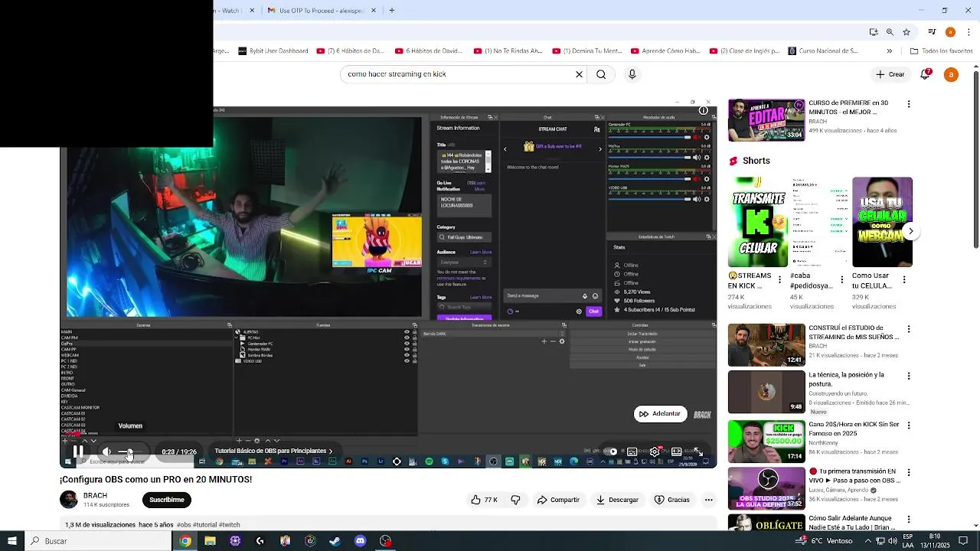Open the 'TRANSMITE CELULAR' short

tap(758, 222)
